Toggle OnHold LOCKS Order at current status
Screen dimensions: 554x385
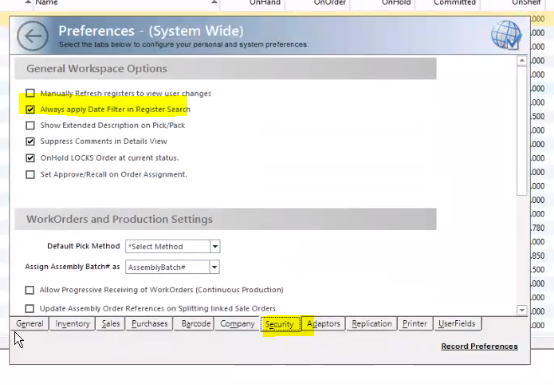pyautogui.click(x=30, y=158)
